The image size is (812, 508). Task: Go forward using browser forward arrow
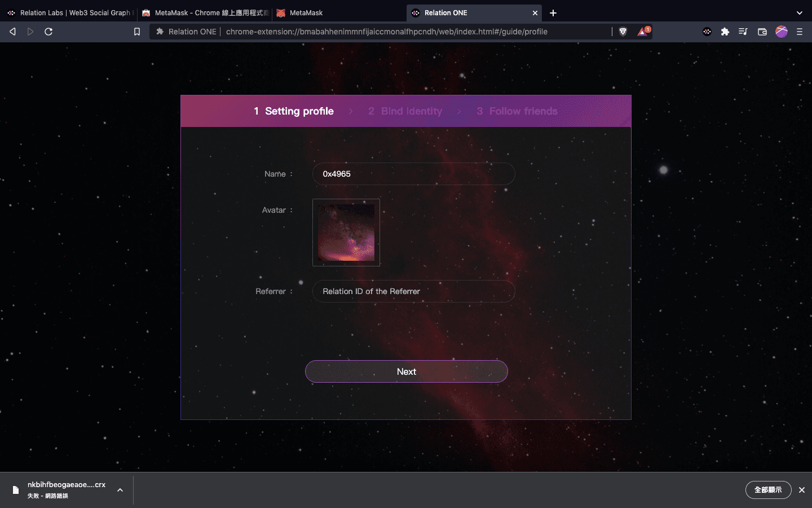click(x=30, y=32)
